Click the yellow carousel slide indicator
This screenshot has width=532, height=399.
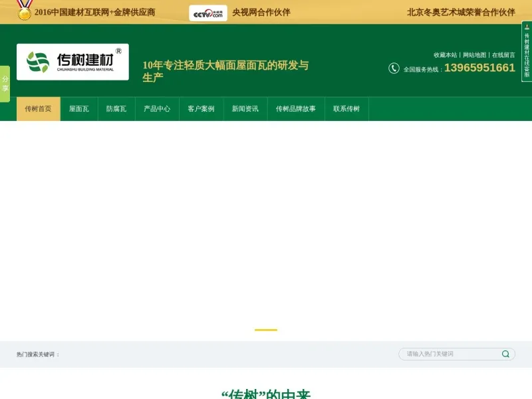pyautogui.click(x=266, y=330)
